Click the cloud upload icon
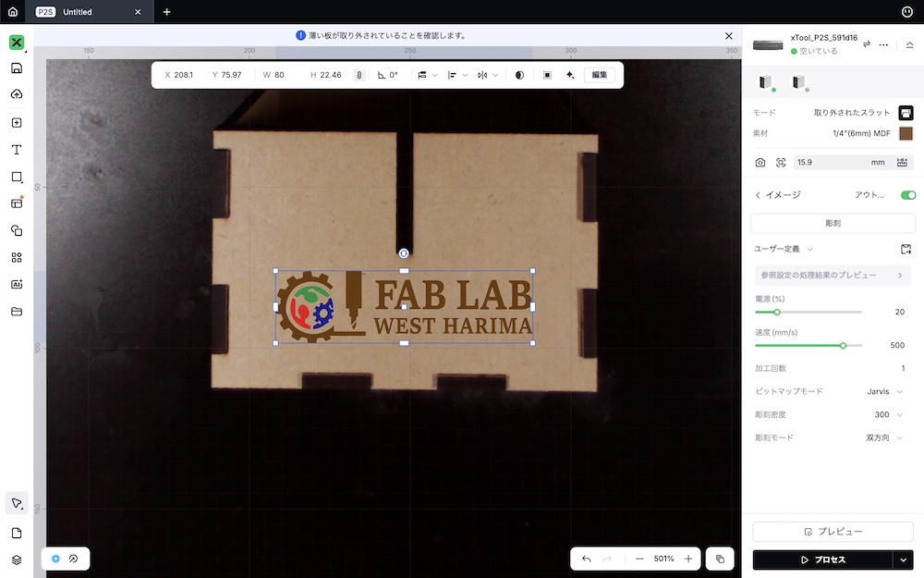This screenshot has height=578, width=924. coord(17,95)
